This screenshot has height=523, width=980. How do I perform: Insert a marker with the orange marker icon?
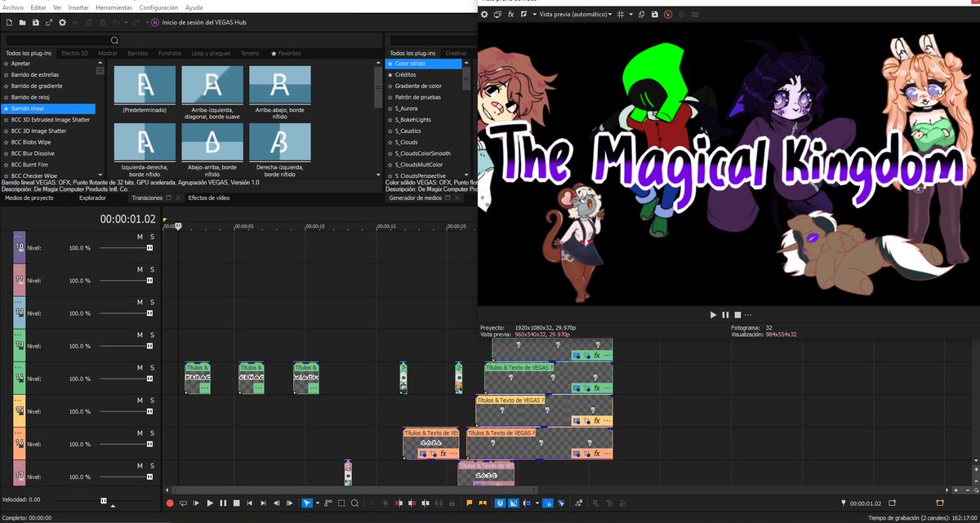(470, 503)
